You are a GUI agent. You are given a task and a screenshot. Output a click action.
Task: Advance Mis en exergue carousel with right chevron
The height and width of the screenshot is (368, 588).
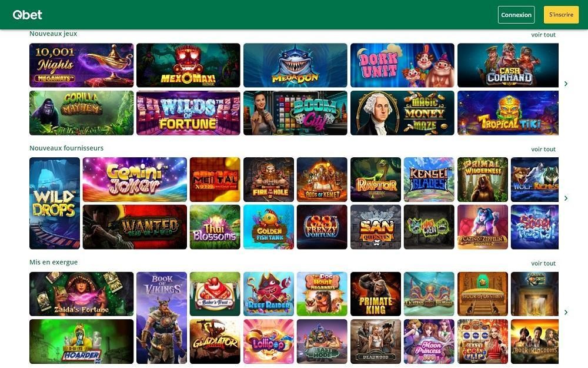tap(566, 312)
